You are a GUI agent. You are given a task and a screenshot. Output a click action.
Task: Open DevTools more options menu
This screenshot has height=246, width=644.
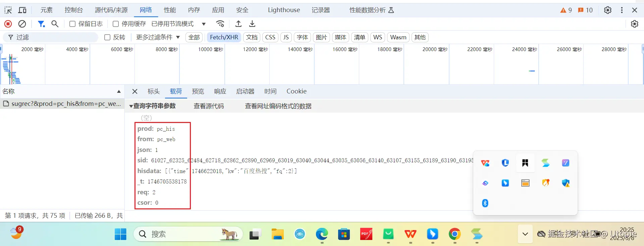(622, 10)
